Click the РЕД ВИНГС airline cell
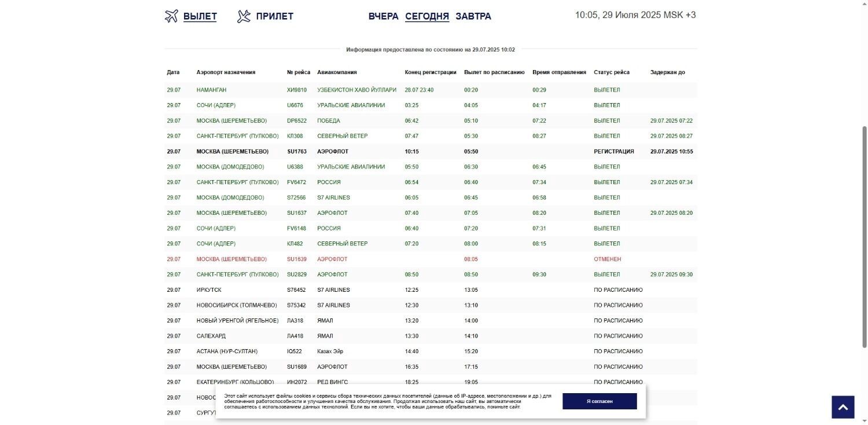The image size is (868, 425). point(333,382)
